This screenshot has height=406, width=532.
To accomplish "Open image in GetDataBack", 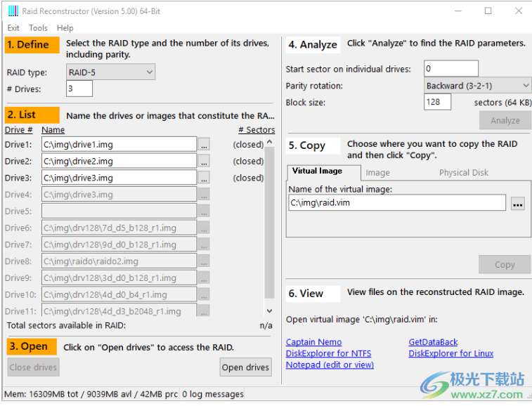I will pos(433,342).
